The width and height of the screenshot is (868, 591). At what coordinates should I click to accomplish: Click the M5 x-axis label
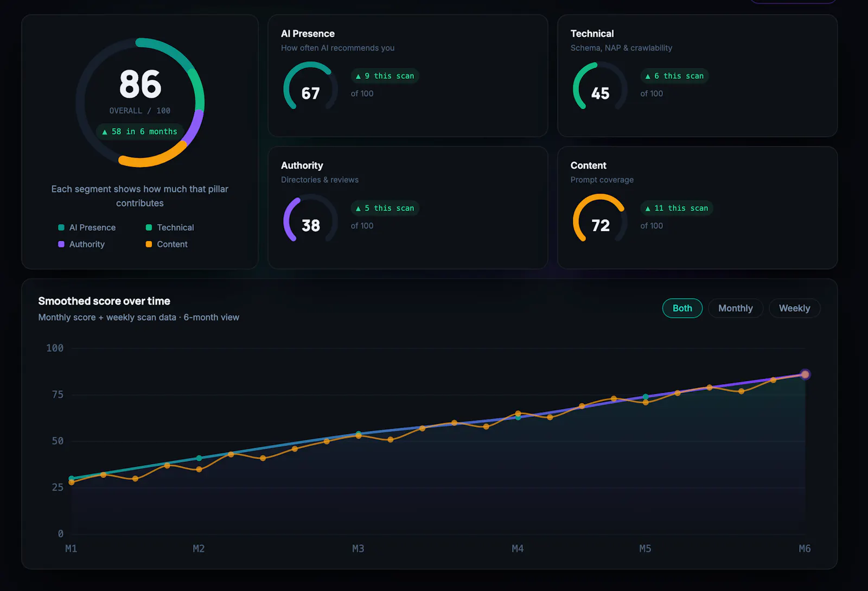click(x=645, y=549)
